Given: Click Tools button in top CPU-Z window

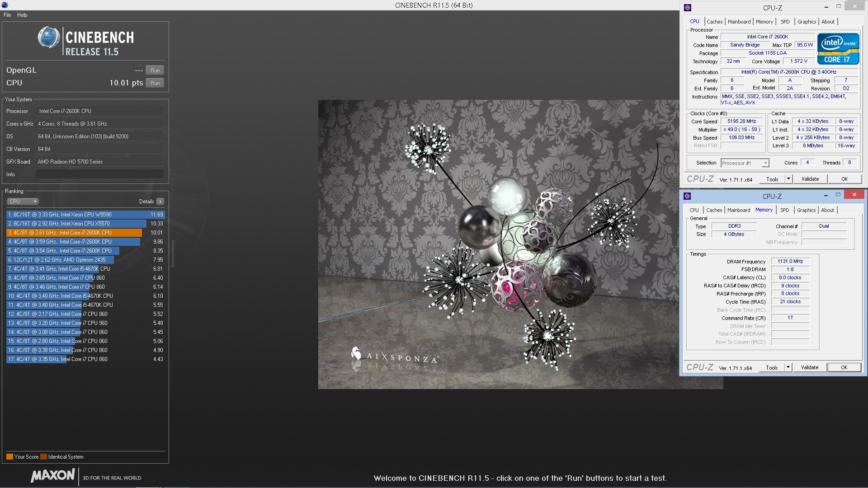Looking at the screenshot, I should click(772, 179).
